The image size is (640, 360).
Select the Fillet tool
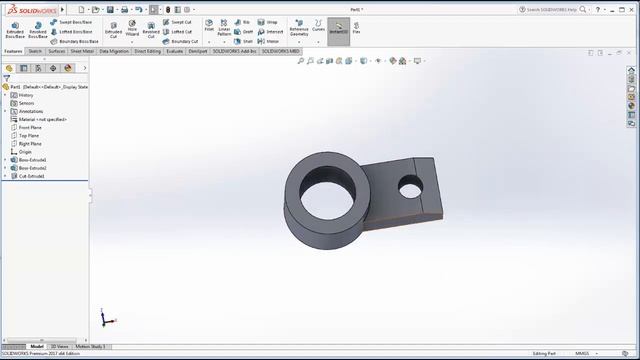pos(209,25)
